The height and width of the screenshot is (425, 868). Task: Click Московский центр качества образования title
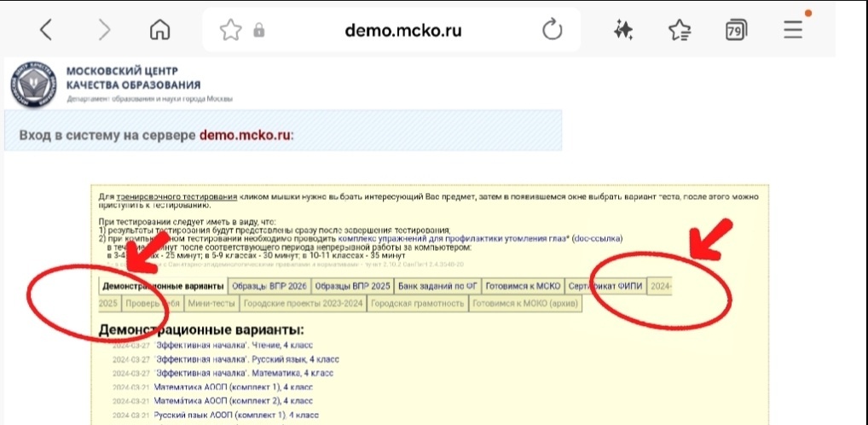tap(133, 79)
